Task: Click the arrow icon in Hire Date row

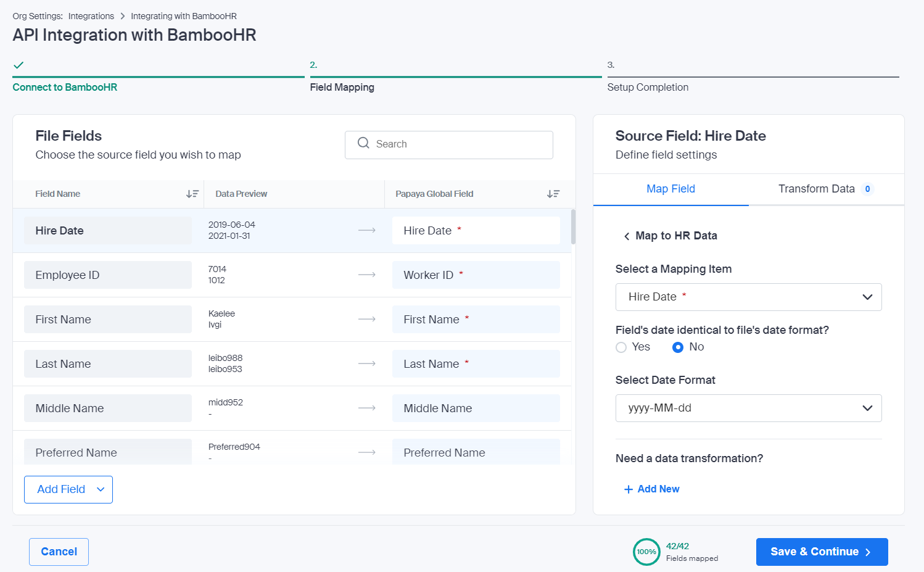Action: 367,230
